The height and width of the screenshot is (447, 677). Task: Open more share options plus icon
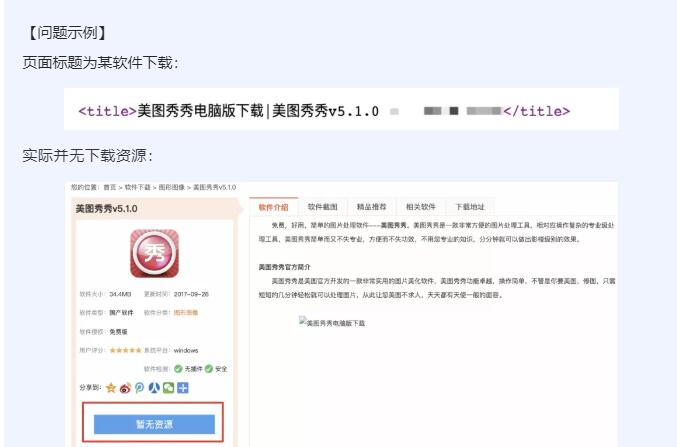(183, 388)
